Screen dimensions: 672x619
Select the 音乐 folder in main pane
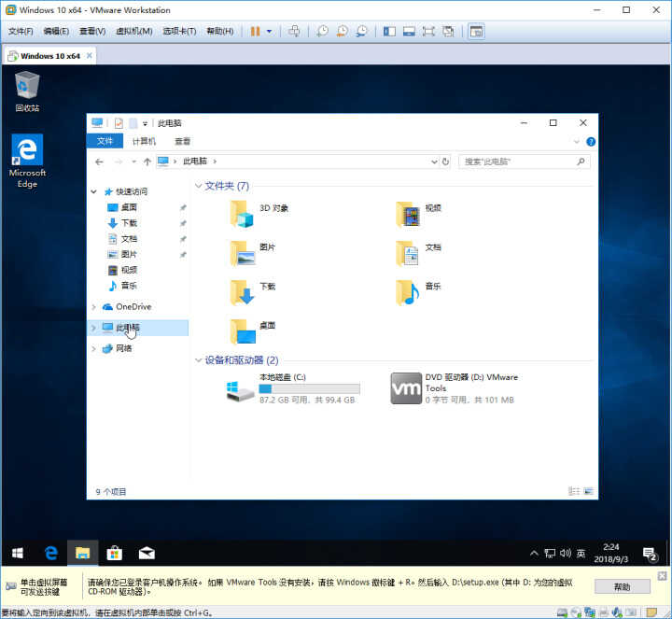(418, 292)
